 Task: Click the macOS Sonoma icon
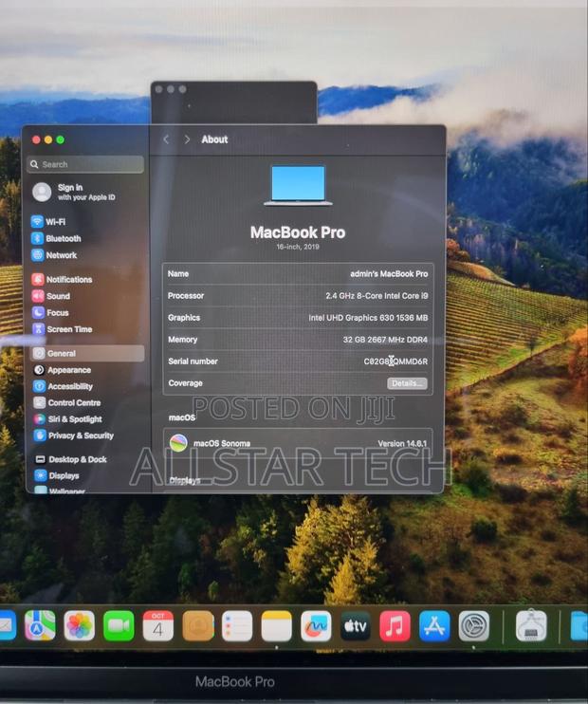pyautogui.click(x=178, y=443)
